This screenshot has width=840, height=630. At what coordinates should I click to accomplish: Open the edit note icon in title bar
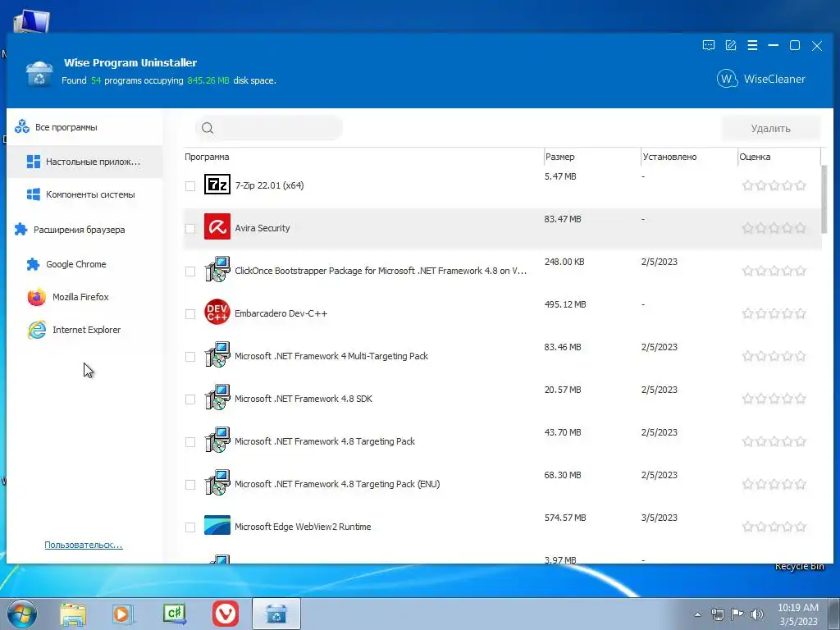coord(731,46)
